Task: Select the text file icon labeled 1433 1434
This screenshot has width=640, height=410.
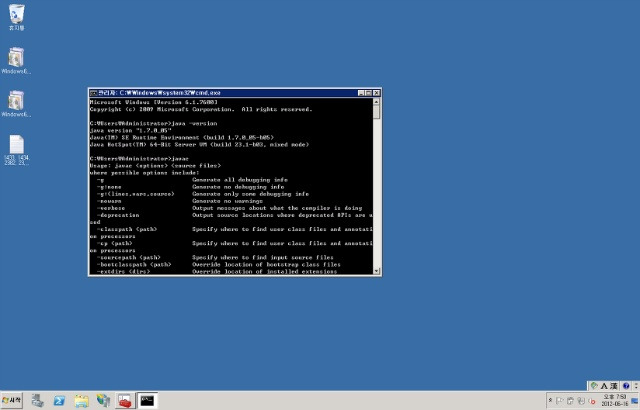Action: [x=16, y=150]
